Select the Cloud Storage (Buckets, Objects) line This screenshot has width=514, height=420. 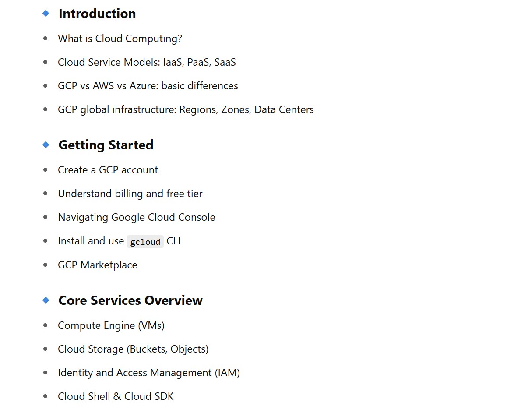[133, 349]
